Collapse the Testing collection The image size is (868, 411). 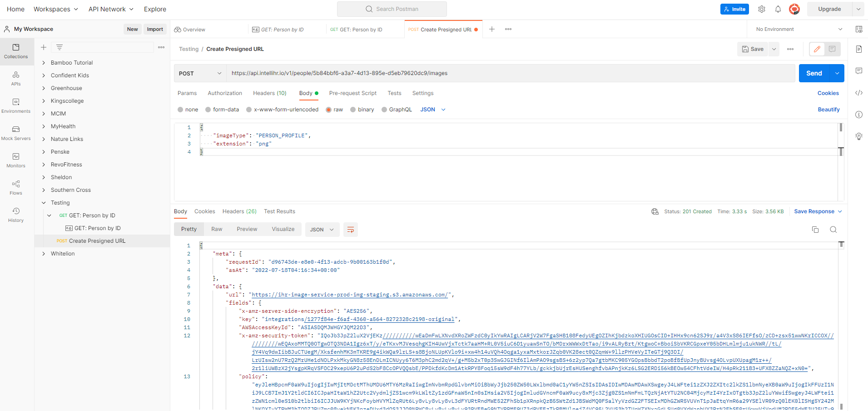[x=44, y=203]
